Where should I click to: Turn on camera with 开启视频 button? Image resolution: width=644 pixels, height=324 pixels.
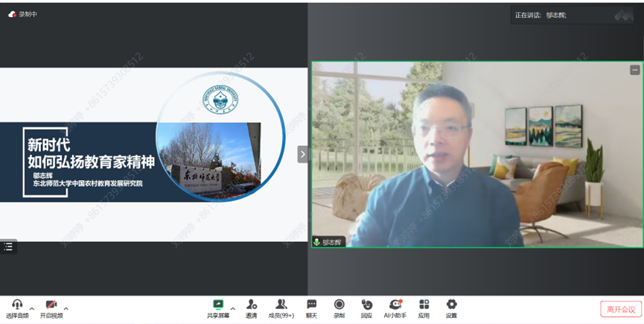tap(51, 305)
